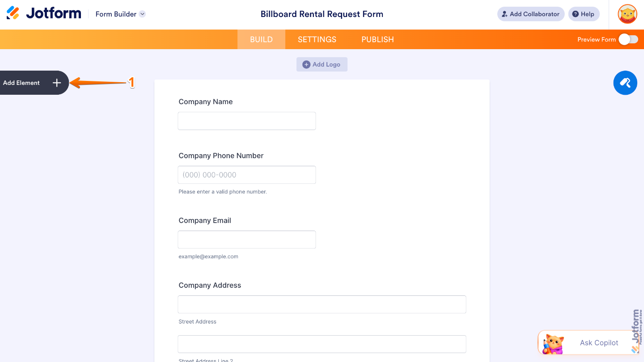Viewport: 644px width, 362px height.
Task: Click the user avatar in the top corner
Action: pos(627,14)
